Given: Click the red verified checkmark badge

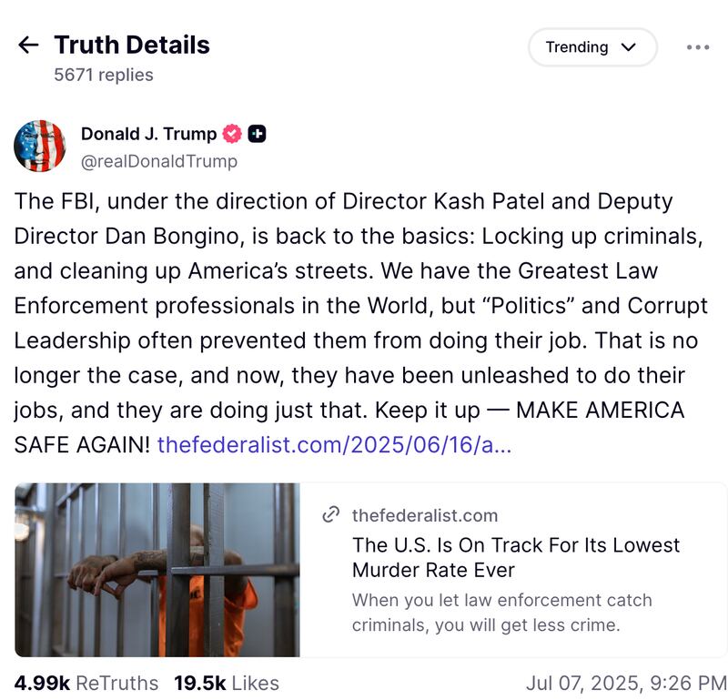Looking at the screenshot, I should [232, 134].
